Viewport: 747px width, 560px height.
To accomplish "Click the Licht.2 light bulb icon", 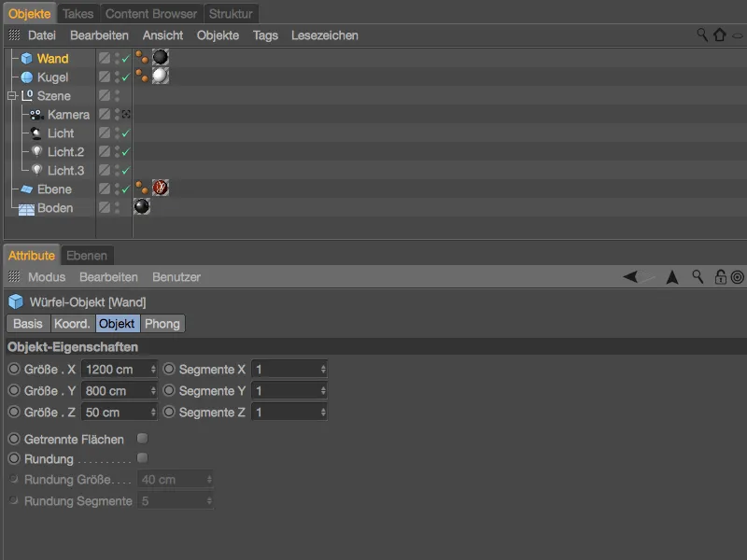I will (36, 152).
